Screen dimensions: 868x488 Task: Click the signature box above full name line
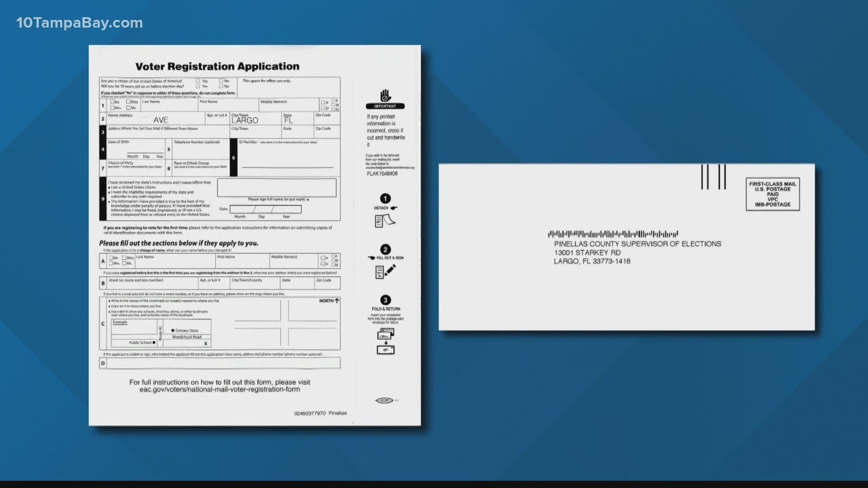pyautogui.click(x=277, y=188)
